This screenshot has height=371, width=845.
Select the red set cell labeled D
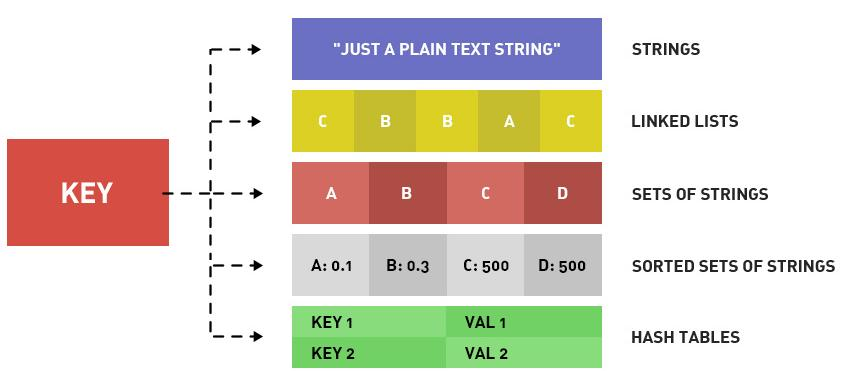coord(563,193)
